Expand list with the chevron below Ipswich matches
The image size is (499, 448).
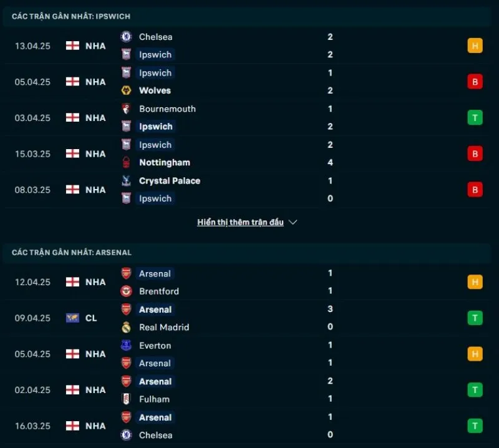(x=293, y=222)
